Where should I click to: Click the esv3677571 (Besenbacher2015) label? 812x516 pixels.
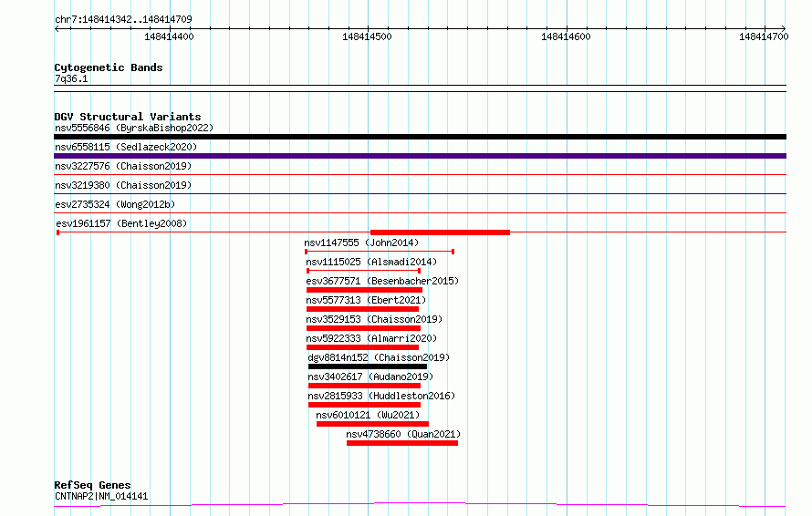click(x=382, y=282)
